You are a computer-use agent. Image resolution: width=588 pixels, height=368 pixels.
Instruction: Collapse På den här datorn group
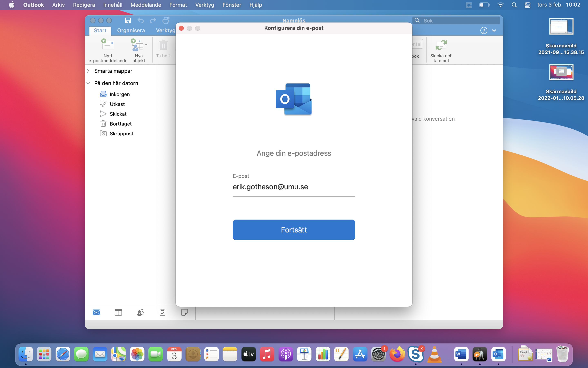tap(88, 83)
